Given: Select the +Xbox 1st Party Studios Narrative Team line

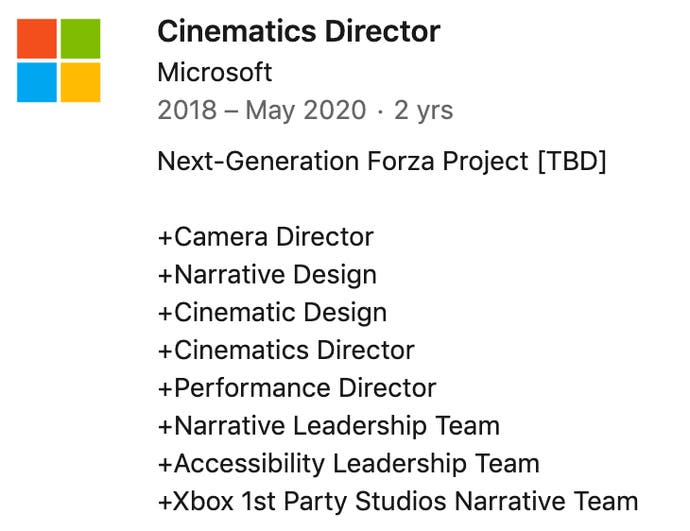Looking at the screenshot, I should pyautogui.click(x=397, y=501).
